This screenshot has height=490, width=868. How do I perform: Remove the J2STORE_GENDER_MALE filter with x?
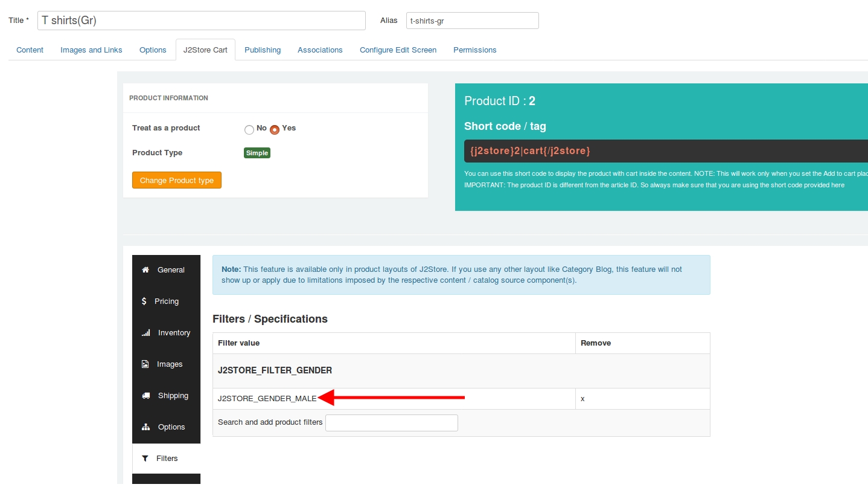582,399
